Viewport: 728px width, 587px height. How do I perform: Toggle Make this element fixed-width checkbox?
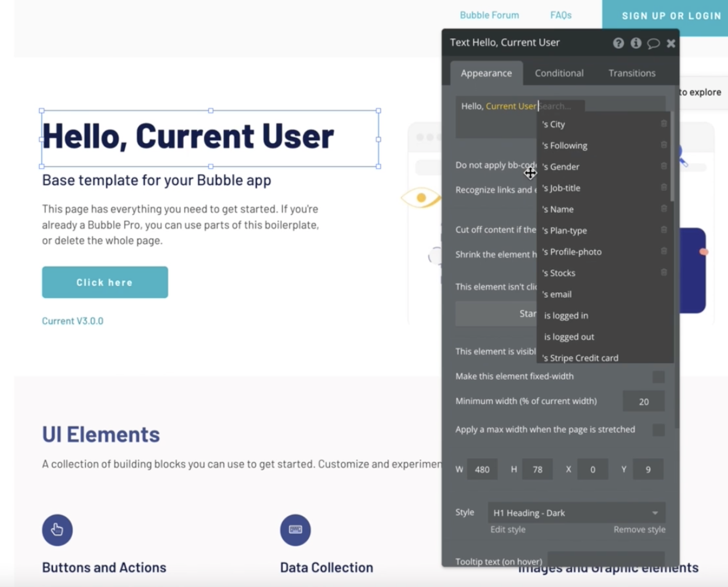point(658,377)
